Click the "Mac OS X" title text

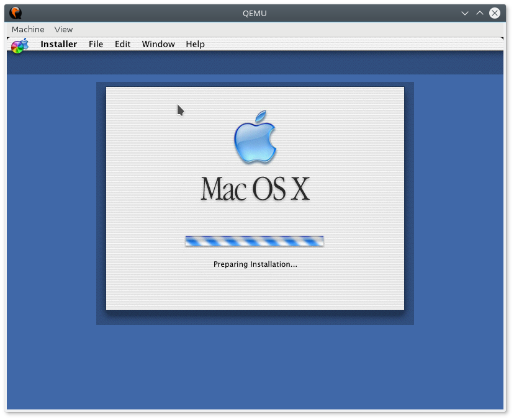(x=255, y=189)
